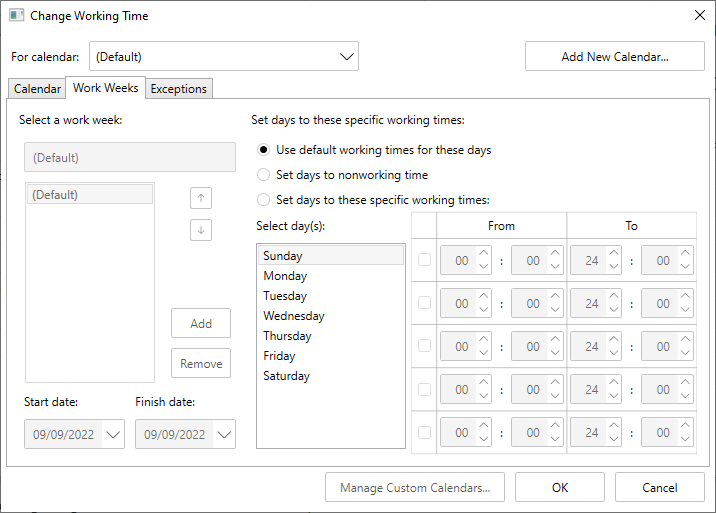This screenshot has width=716, height=513.
Task: Switch to the Exceptions tab
Action: coord(179,89)
